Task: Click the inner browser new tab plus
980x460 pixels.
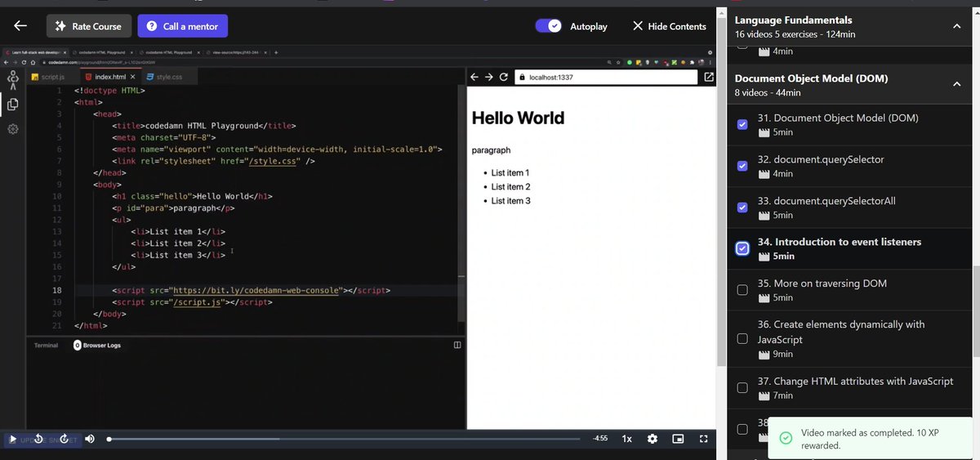Action: [277, 52]
